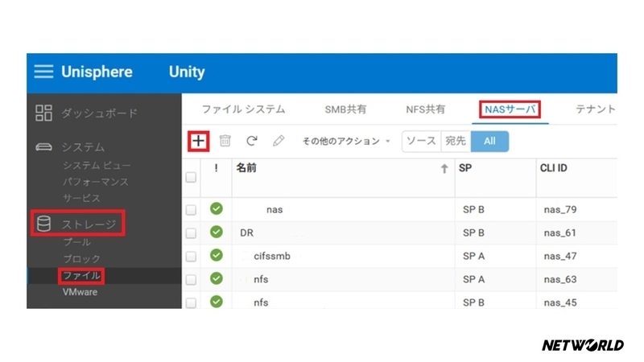Select the All filter button
Screen dimensions: 644x362
click(489, 142)
